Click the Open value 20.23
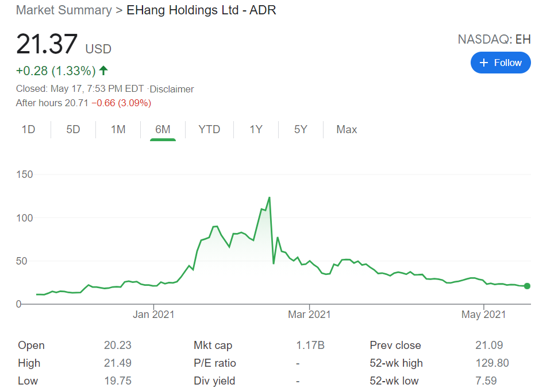Viewport: 558px width, 392px height. tap(118, 345)
